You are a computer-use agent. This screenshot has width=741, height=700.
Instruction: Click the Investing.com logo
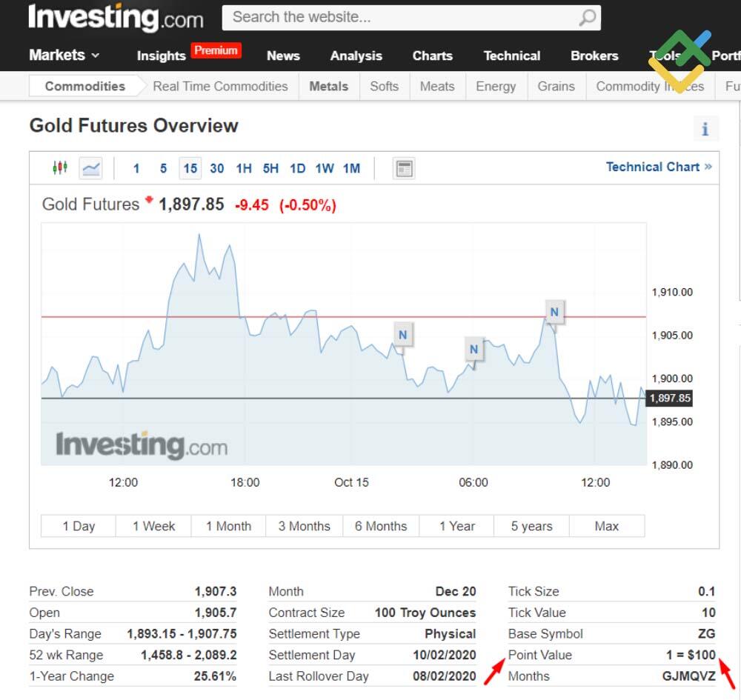point(116,18)
